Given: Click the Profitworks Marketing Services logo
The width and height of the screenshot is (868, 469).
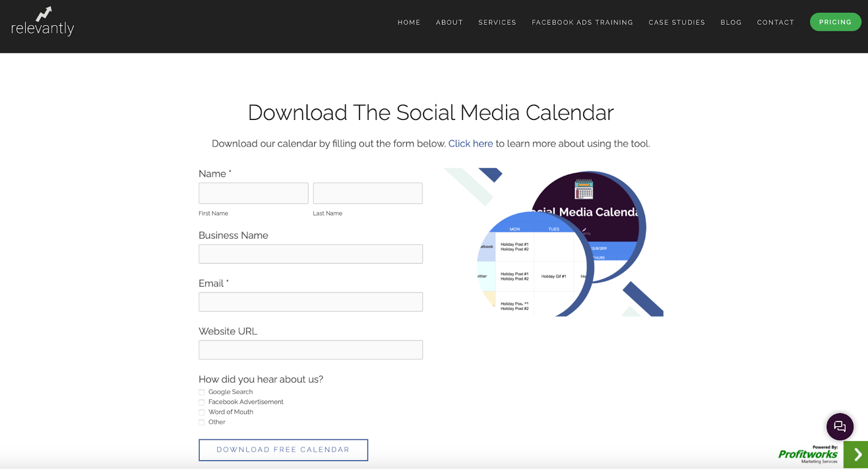Looking at the screenshot, I should coord(808,455).
